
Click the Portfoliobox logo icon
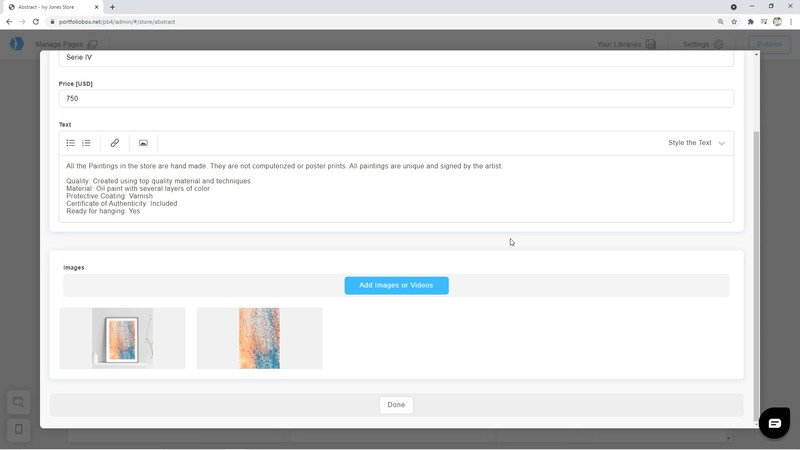(16, 44)
